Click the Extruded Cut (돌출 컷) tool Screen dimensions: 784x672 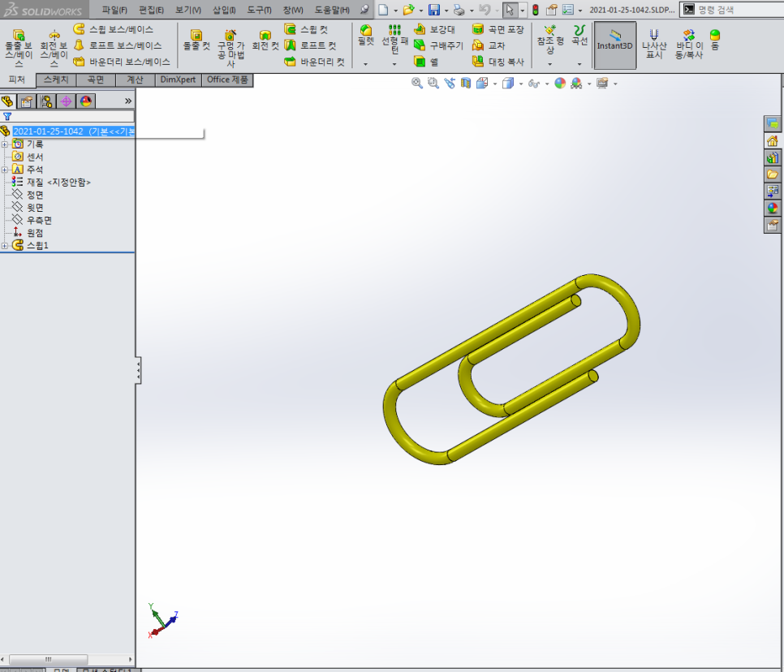point(196,40)
